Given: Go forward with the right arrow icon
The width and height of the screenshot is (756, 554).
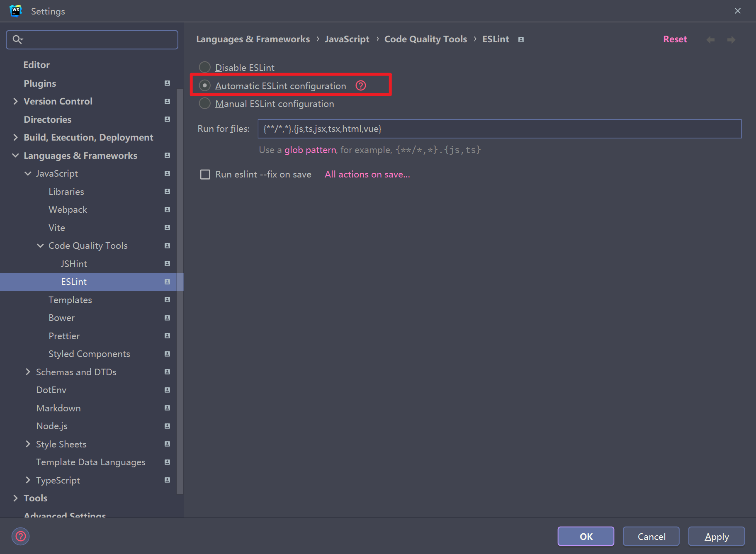Looking at the screenshot, I should click(x=731, y=39).
